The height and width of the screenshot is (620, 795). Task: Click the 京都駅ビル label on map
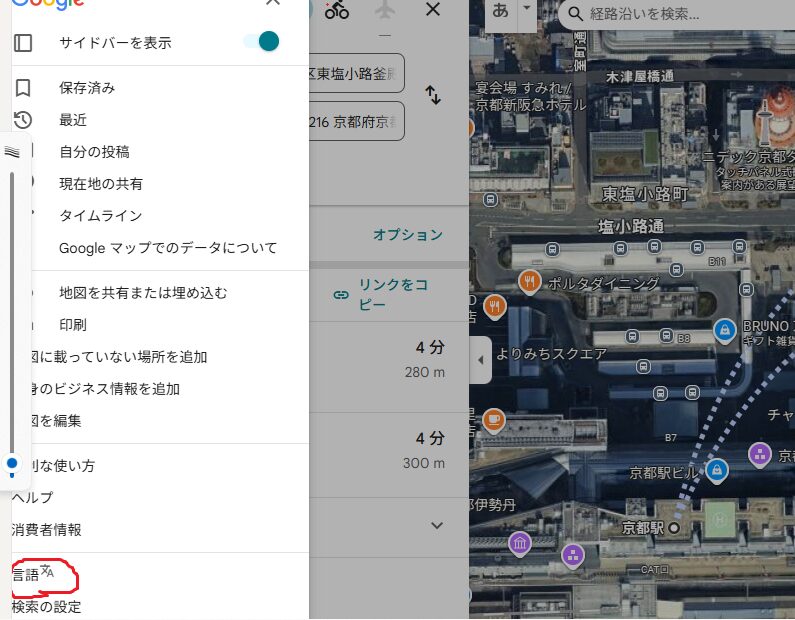coord(663,473)
